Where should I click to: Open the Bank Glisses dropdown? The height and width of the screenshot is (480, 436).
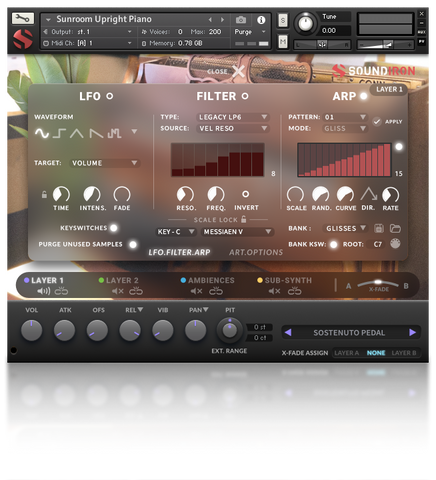345,228
